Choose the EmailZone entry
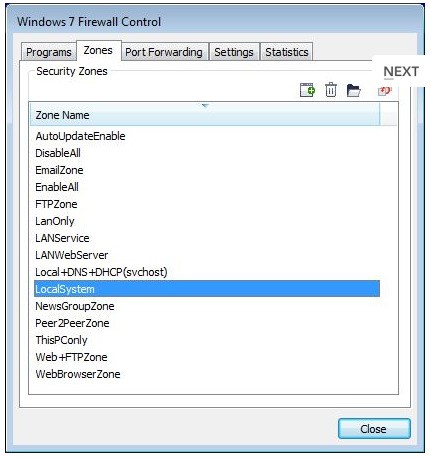 point(207,170)
